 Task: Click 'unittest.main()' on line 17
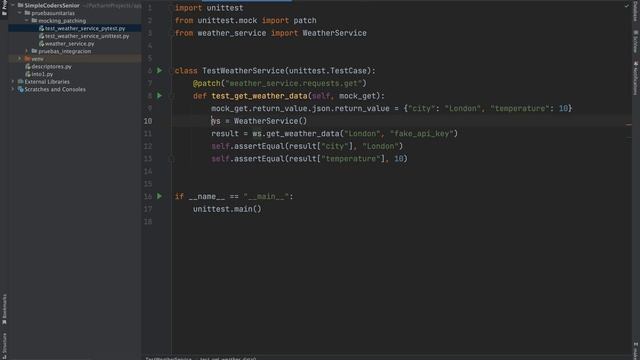[x=227, y=209]
